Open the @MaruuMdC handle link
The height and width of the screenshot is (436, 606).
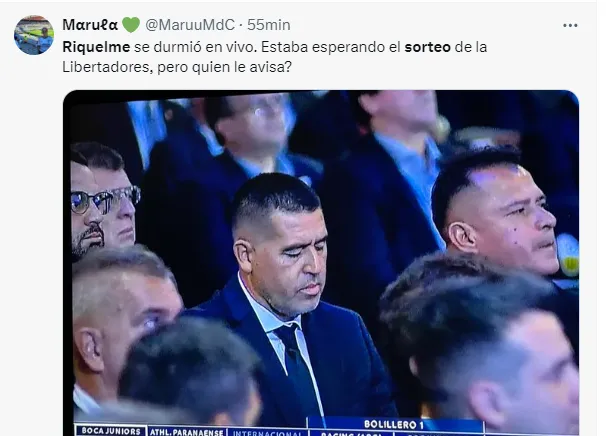(190, 25)
